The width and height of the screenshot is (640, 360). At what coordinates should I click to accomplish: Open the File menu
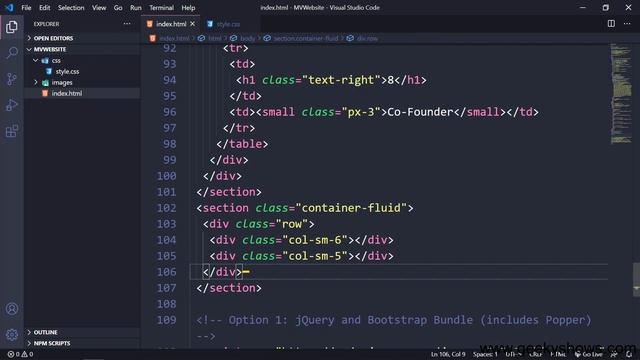26,8
